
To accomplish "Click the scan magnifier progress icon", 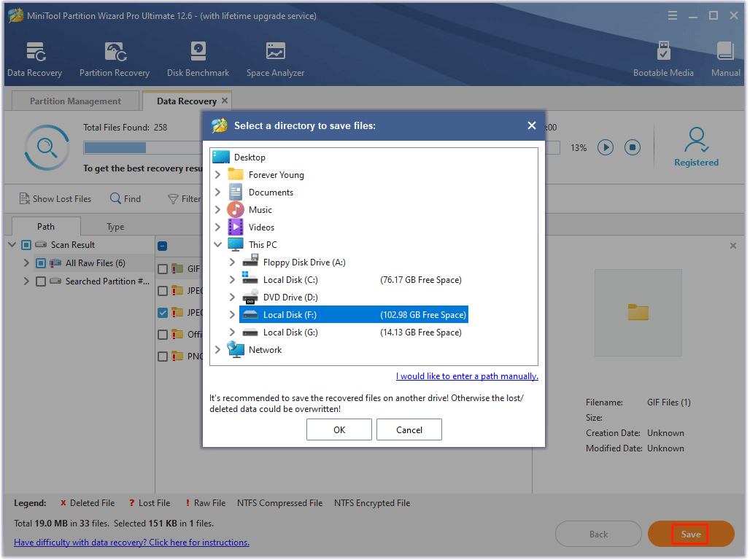I will tap(47, 147).
